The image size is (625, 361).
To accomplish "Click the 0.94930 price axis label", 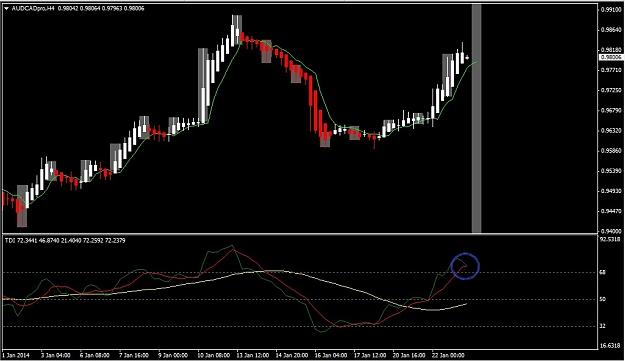I will pos(611,191).
